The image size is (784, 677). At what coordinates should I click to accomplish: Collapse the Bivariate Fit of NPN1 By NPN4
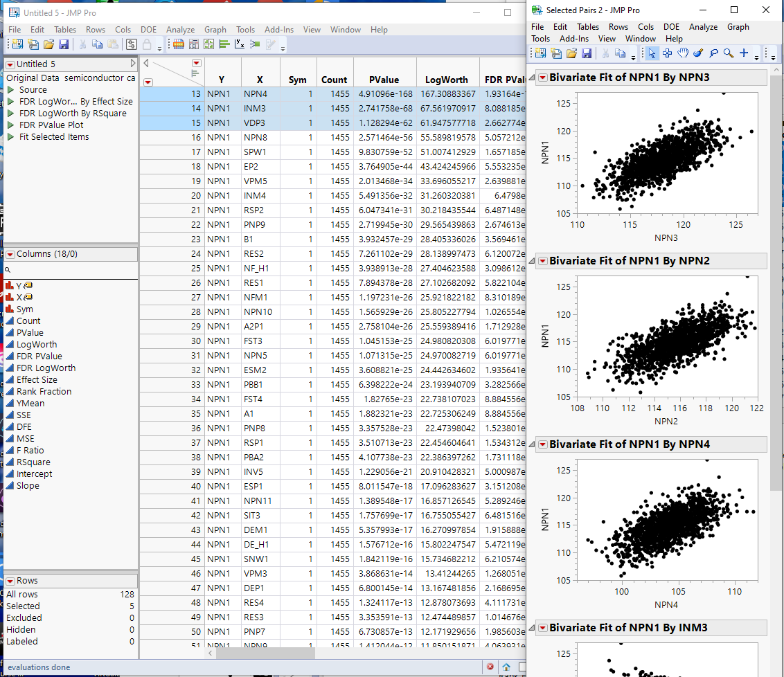533,444
